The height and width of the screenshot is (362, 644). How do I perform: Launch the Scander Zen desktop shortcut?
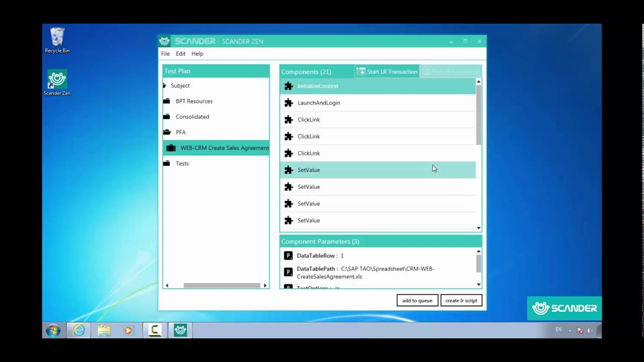click(57, 83)
